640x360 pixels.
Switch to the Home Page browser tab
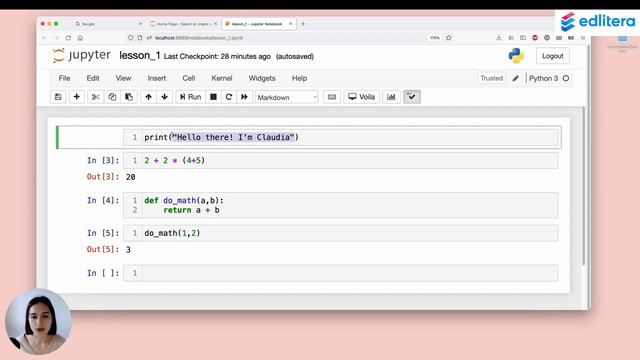pos(184,24)
